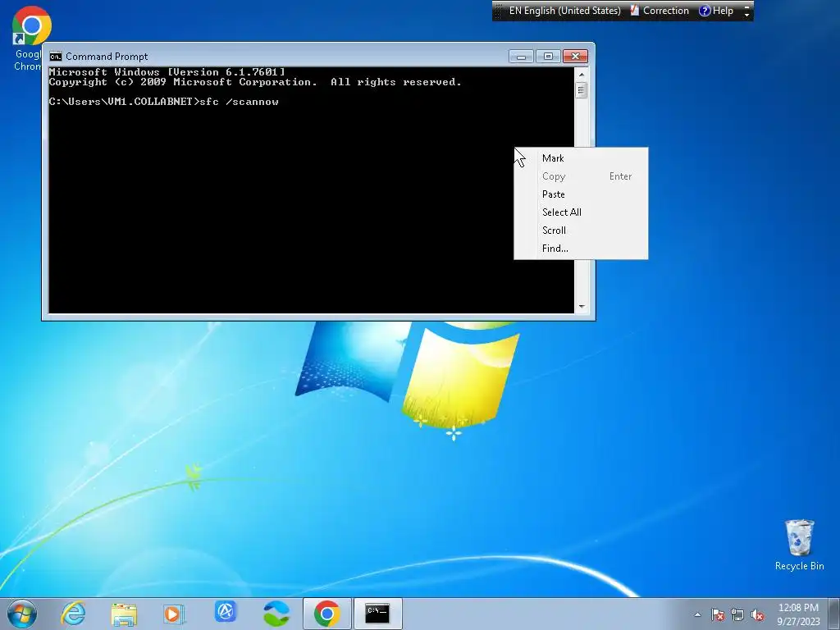Open the clock showing 12:08 PM
Viewport: 840px width, 630px height.
point(798,614)
